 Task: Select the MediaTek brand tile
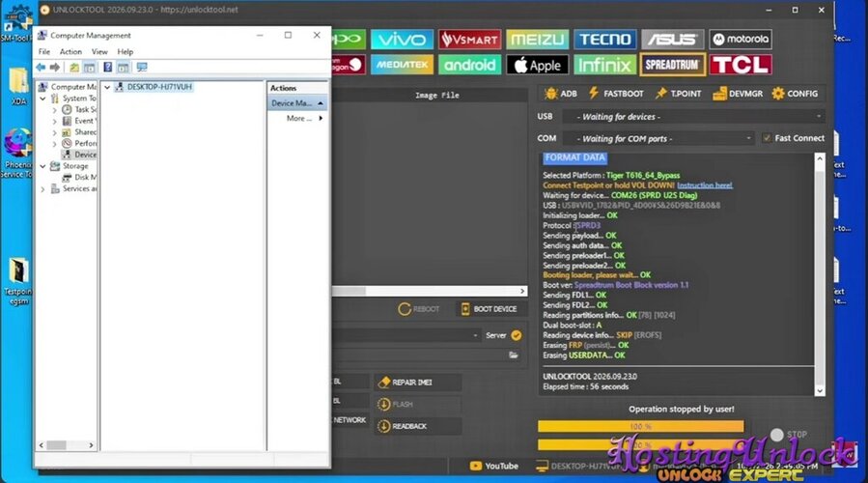pyautogui.click(x=402, y=65)
